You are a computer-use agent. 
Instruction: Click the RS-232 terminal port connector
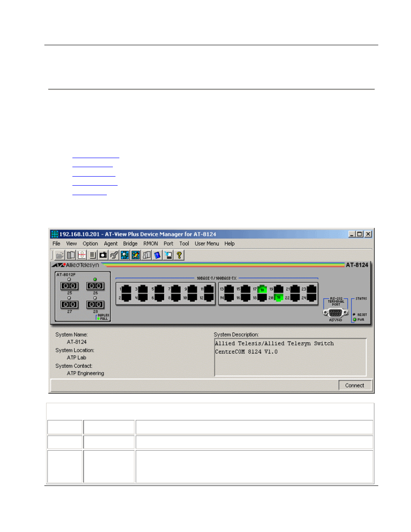[x=336, y=313]
